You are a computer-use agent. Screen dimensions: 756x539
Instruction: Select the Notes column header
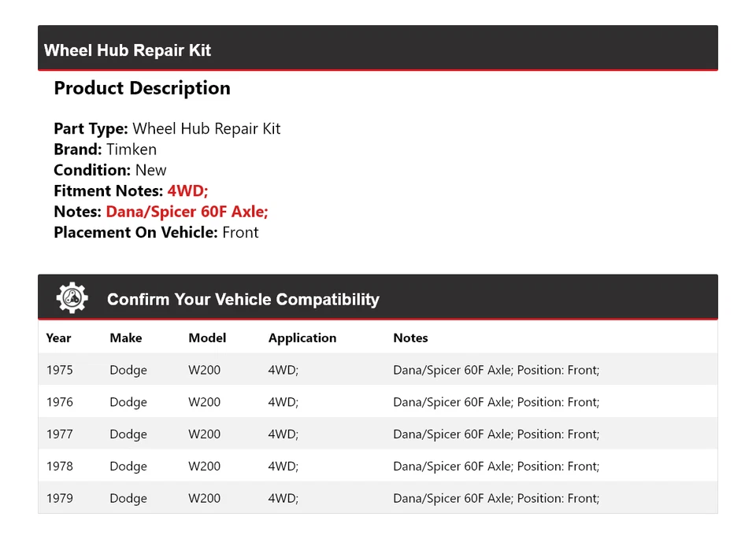410,338
